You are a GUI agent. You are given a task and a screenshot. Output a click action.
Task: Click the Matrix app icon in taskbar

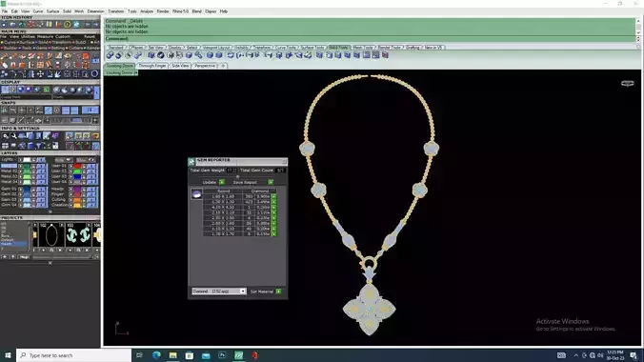(238, 355)
